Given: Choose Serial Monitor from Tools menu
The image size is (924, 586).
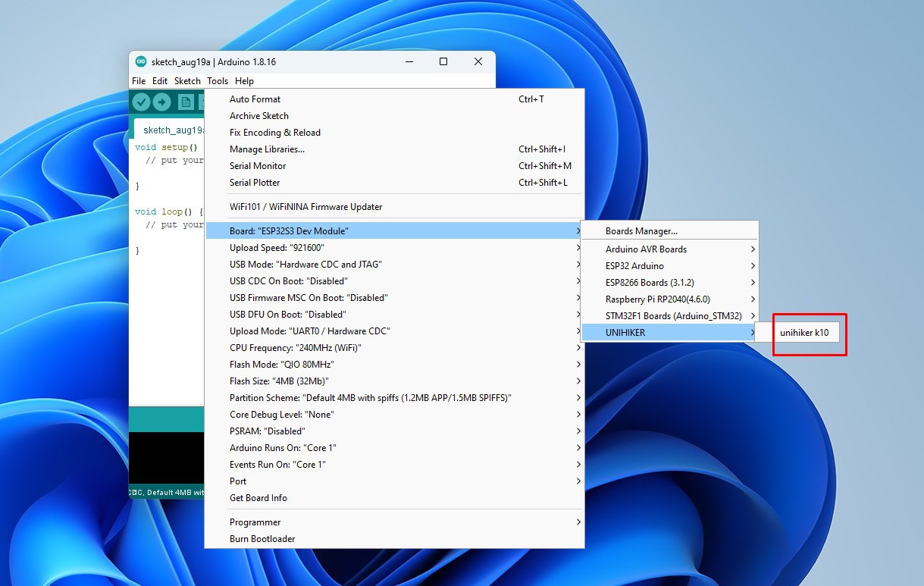Looking at the screenshot, I should point(258,166).
